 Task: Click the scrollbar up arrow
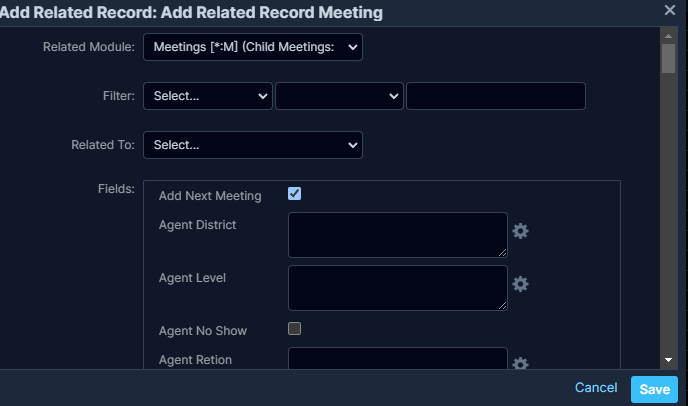coord(668,34)
